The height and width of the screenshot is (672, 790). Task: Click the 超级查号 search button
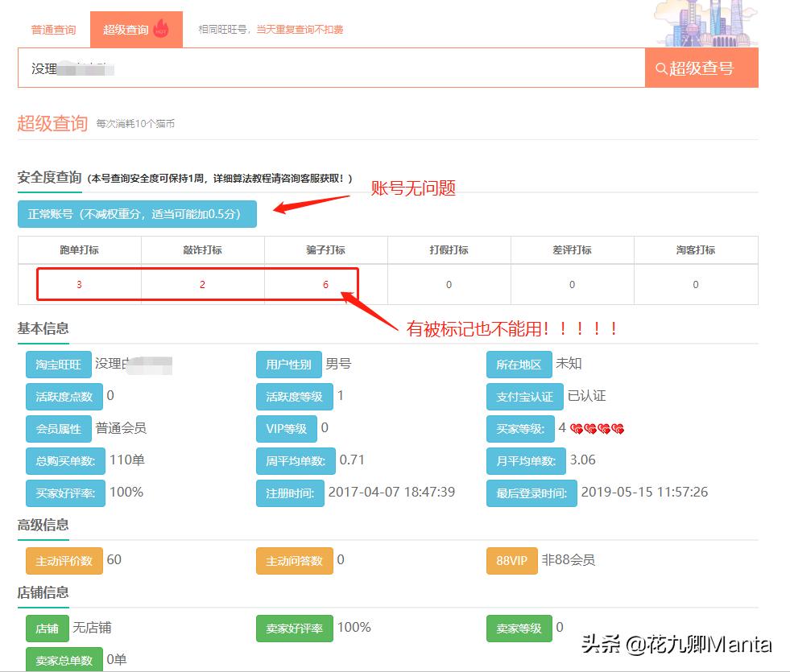point(700,68)
